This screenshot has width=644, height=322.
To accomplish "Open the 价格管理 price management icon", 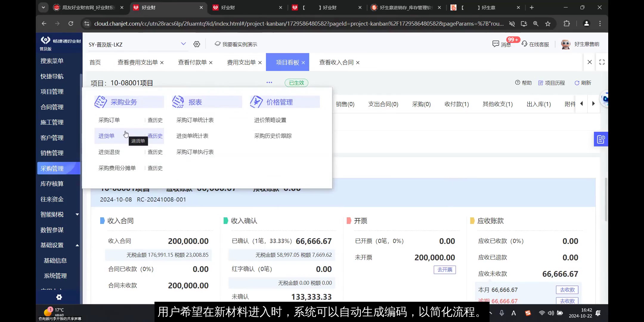I will point(256,102).
